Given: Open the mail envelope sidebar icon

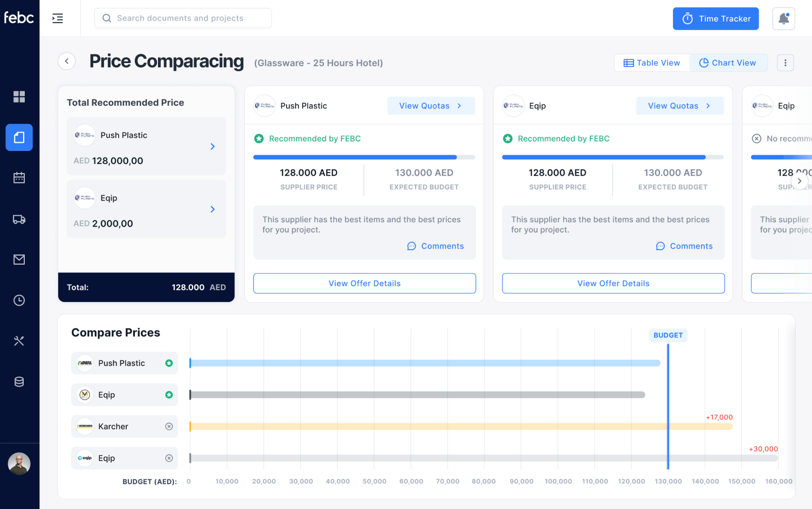Looking at the screenshot, I should coord(19,260).
